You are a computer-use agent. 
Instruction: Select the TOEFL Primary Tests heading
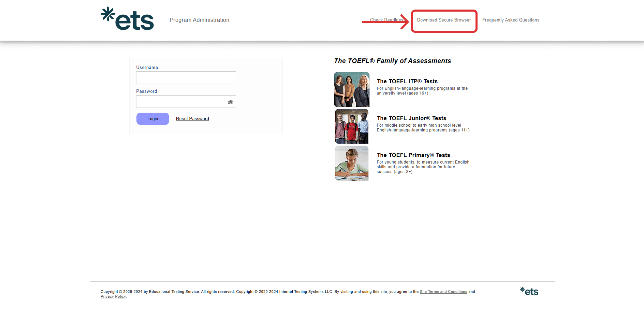point(413,155)
